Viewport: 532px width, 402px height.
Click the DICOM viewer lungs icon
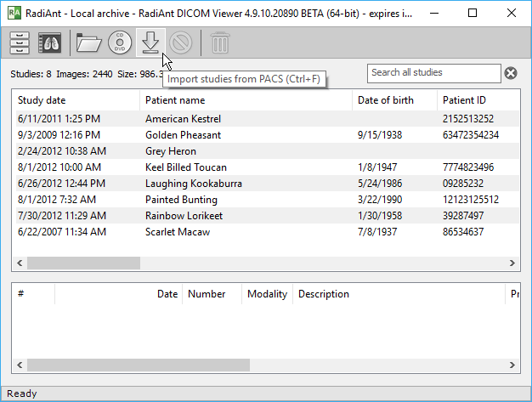click(50, 42)
